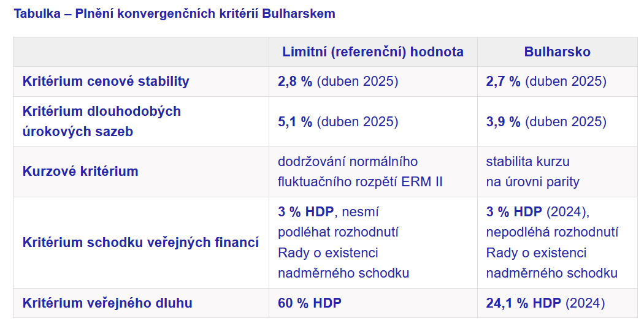Click the '5,1 % (duben 2025)' cell
The height and width of the screenshot is (326, 644).
373,121
